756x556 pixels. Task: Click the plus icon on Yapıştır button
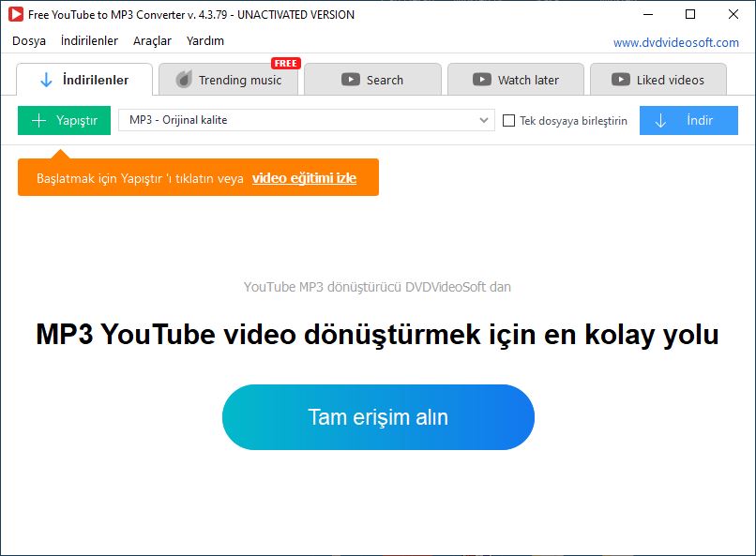click(x=38, y=120)
